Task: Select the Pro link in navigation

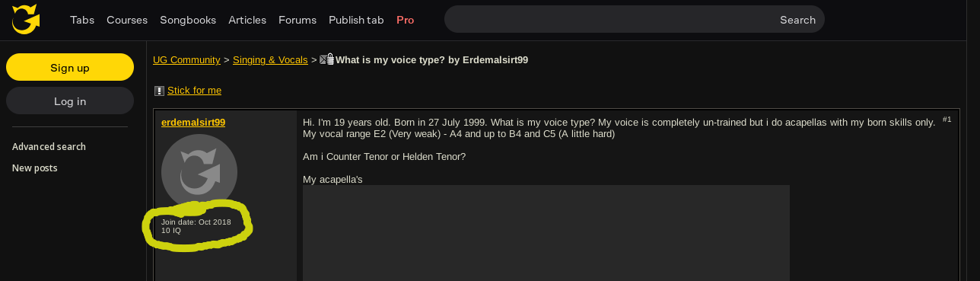Action: click(x=405, y=20)
